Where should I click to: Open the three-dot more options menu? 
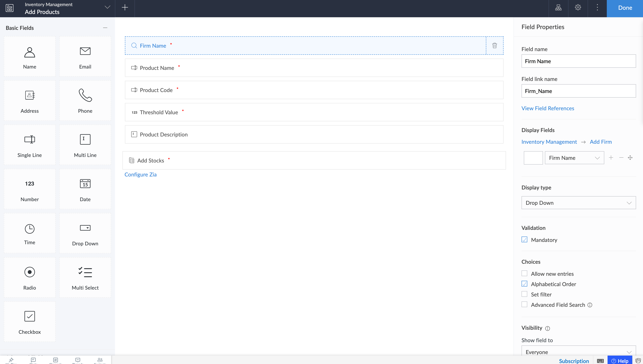coord(597,7)
